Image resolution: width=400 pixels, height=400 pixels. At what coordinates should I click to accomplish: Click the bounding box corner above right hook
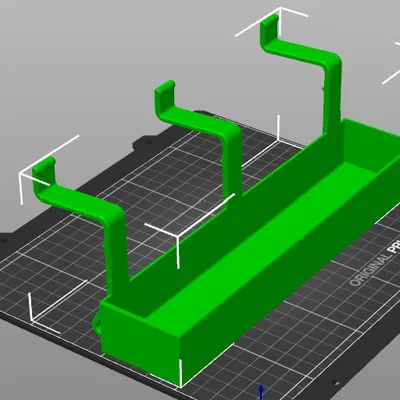click(x=279, y=9)
